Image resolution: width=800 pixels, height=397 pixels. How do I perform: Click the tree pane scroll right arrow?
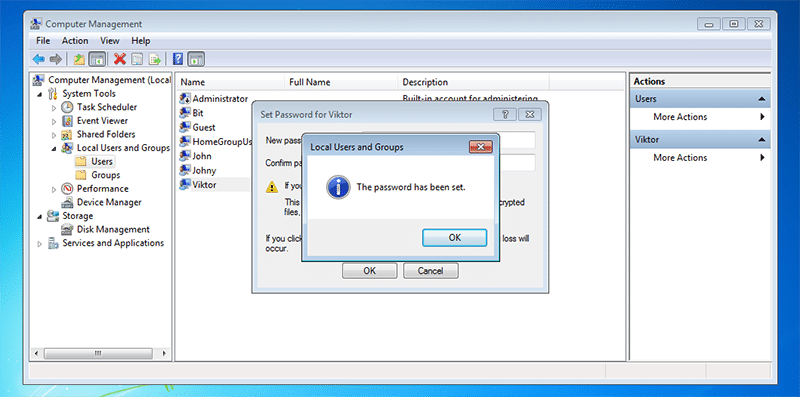164,354
